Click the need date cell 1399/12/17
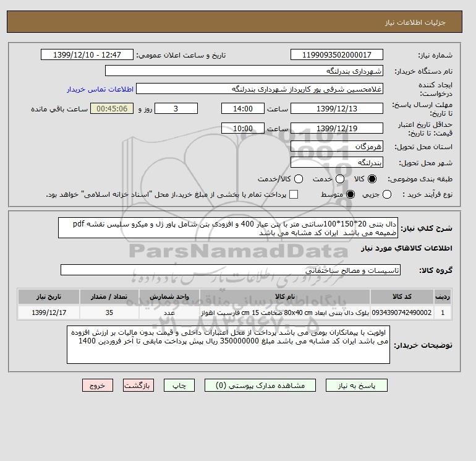The height and width of the screenshot is (461, 476). click(x=49, y=312)
